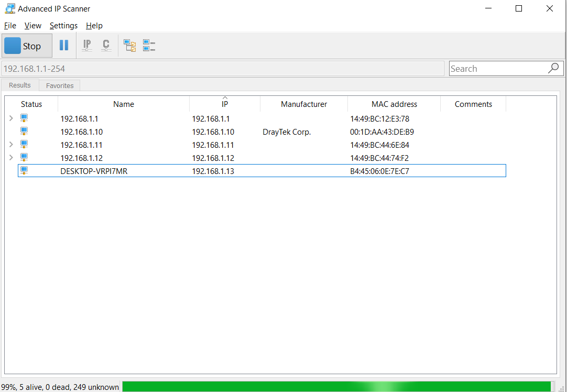This screenshot has height=392, width=567.
Task: Open the Settings menu
Action: point(63,26)
